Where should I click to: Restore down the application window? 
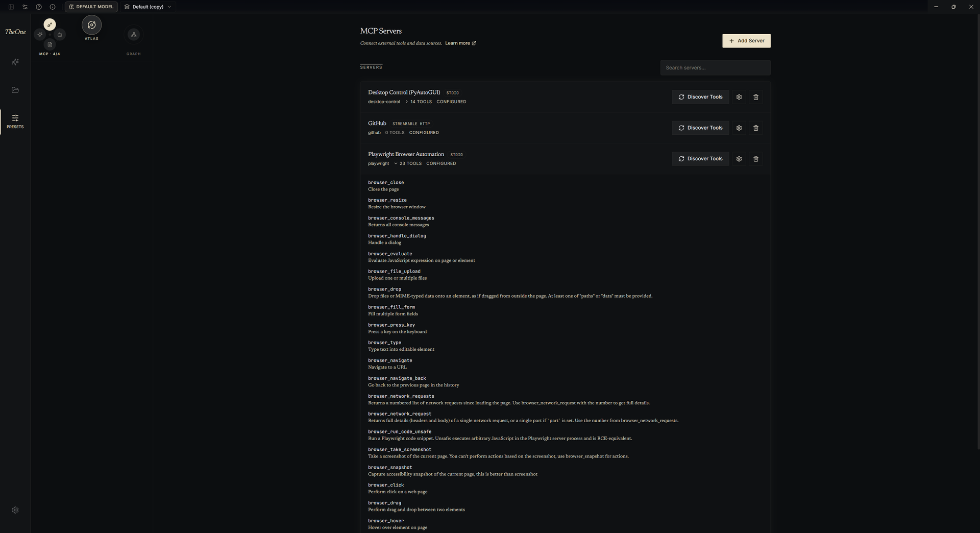pos(953,7)
